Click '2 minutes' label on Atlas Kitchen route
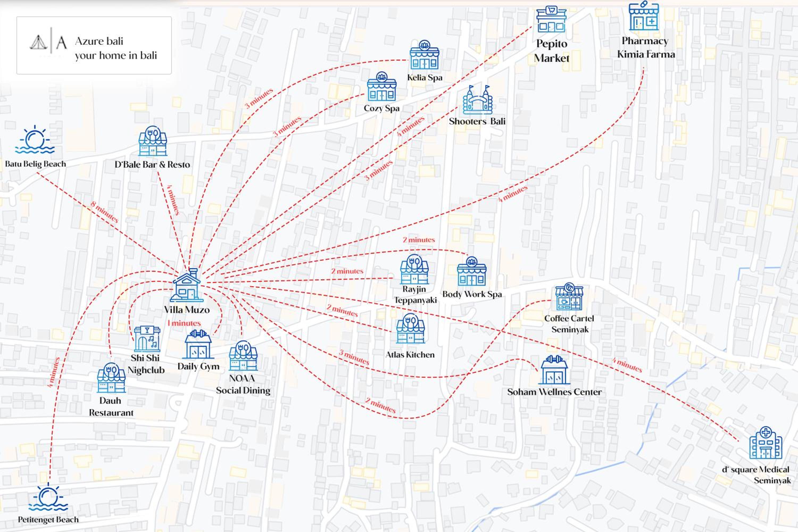The width and height of the screenshot is (798, 532). click(x=342, y=310)
